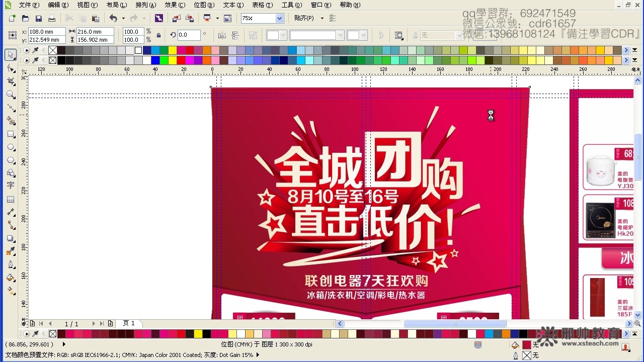This screenshot has width=644, height=362.
Task: Select the Connector tool
Action: [10, 225]
